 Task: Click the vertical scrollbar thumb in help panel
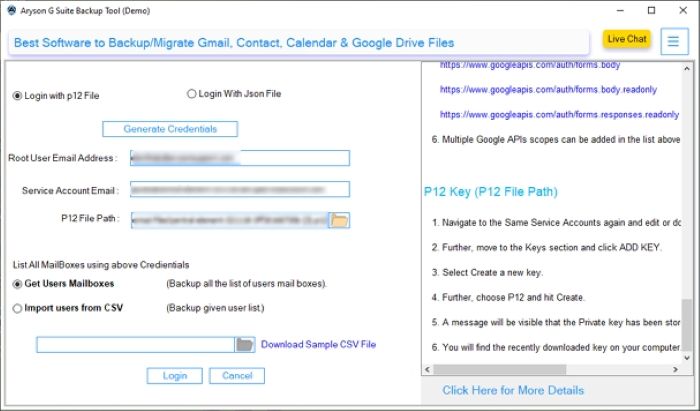[x=687, y=324]
